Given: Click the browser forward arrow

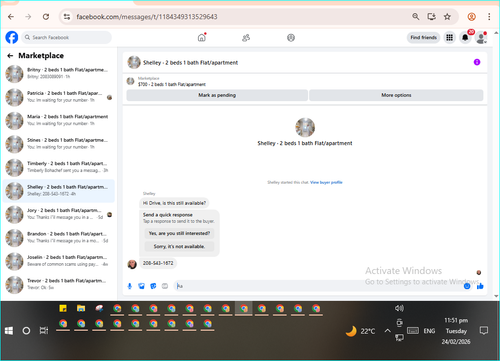Looking at the screenshot, I should [x=28, y=17].
